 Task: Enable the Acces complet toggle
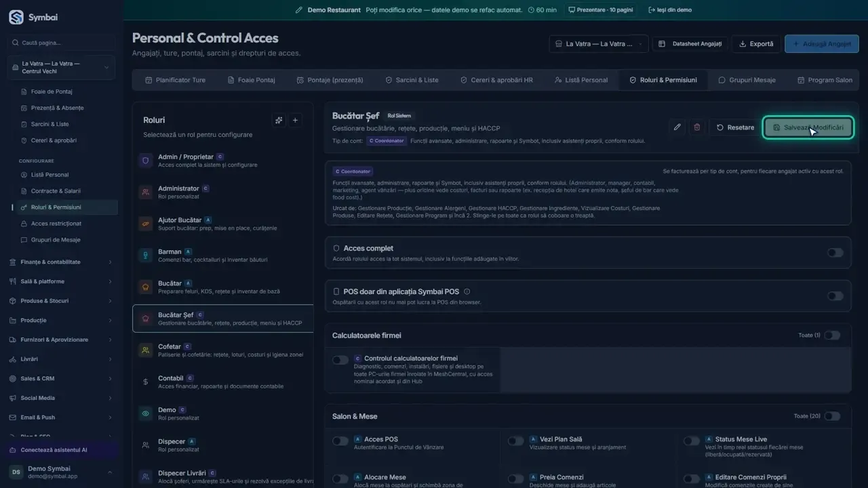pos(835,253)
